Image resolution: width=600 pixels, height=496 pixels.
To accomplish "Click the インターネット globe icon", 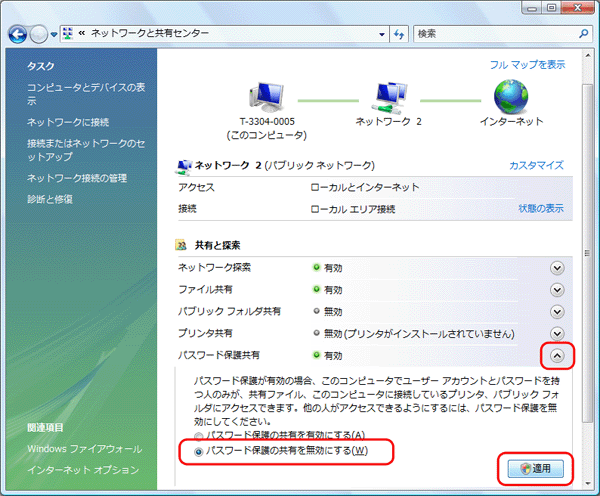I will click(x=511, y=98).
